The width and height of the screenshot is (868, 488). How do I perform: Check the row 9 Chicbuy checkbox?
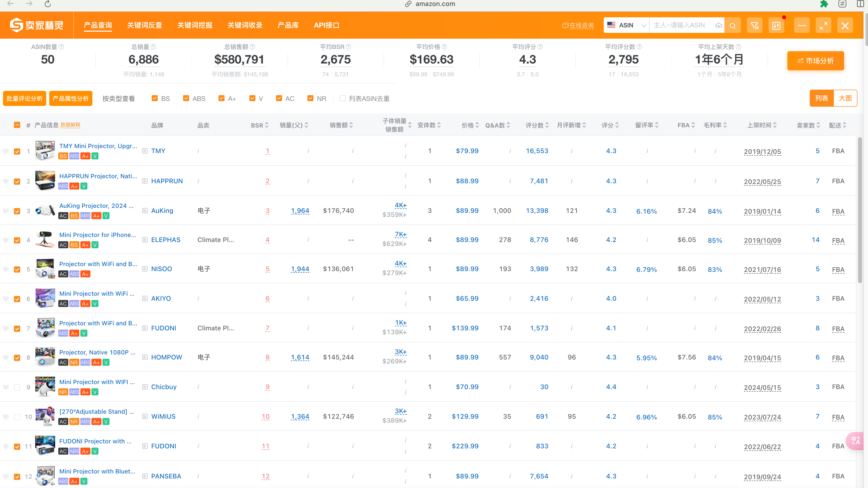(x=17, y=387)
